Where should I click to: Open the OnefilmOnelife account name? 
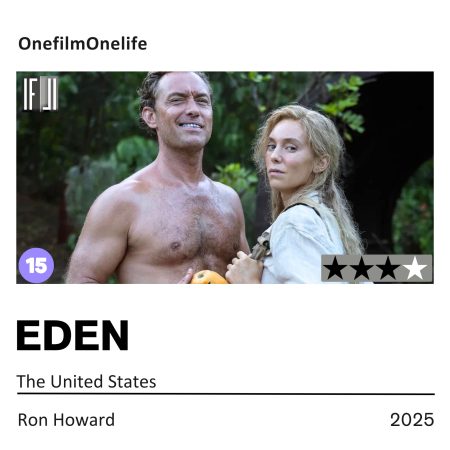[83, 44]
